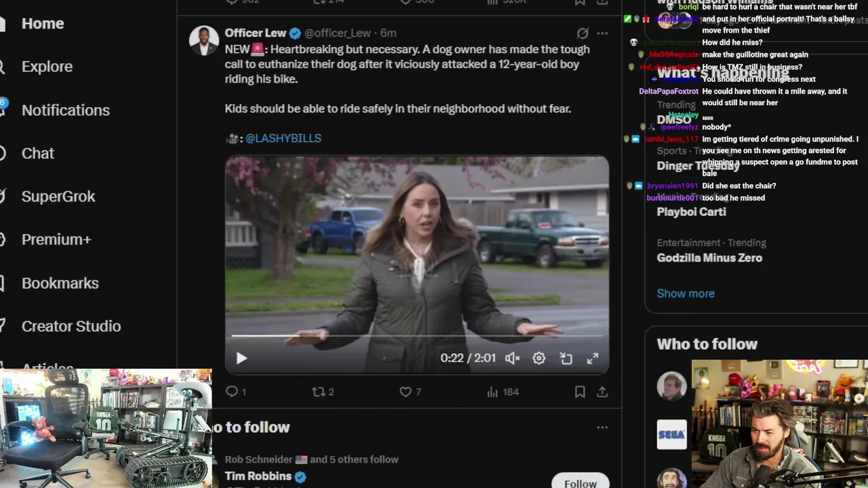Open the Officer Lew display name

tap(256, 33)
